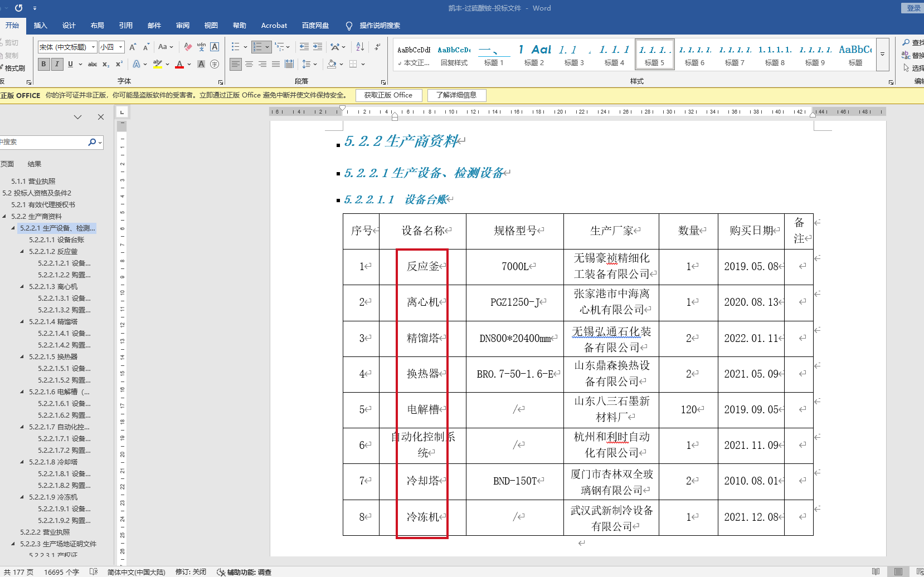Toggle Print Layout view in status bar
Screen dimensions: 924x577
pos(898,572)
